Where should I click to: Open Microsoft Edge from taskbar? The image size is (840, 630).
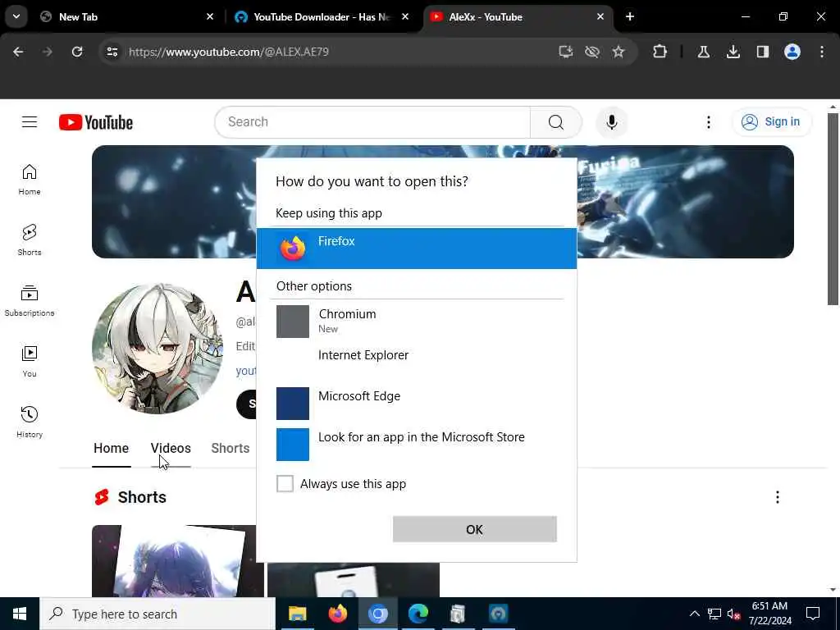(x=418, y=614)
